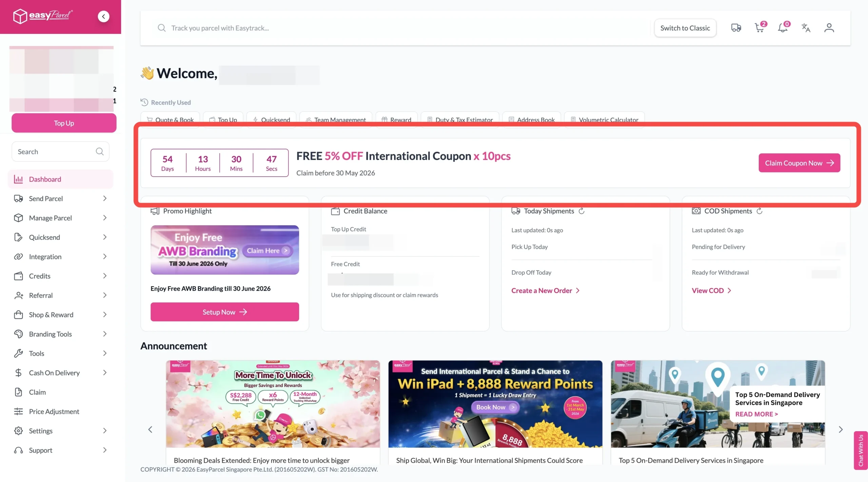Click the Shop & Reward bag icon
This screenshot has width=868, height=482.
[18, 315]
